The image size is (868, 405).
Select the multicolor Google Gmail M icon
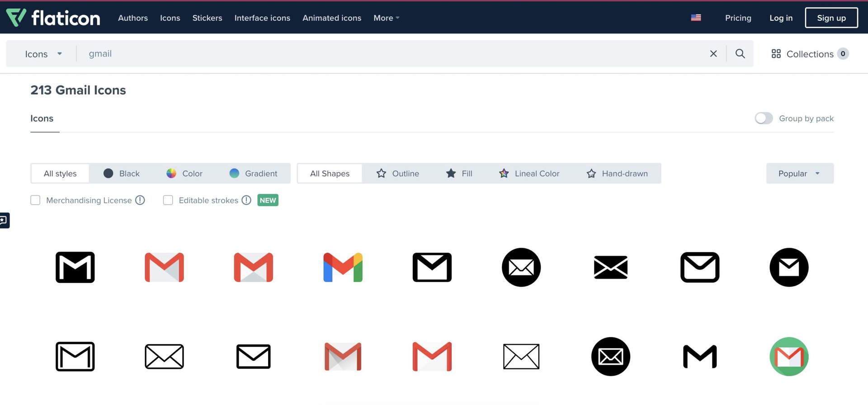(x=343, y=267)
